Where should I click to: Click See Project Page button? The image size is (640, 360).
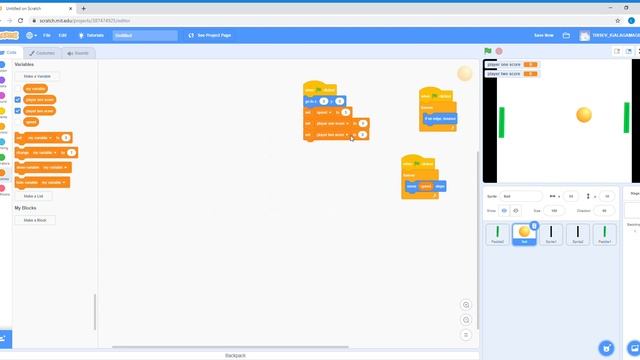(210, 36)
